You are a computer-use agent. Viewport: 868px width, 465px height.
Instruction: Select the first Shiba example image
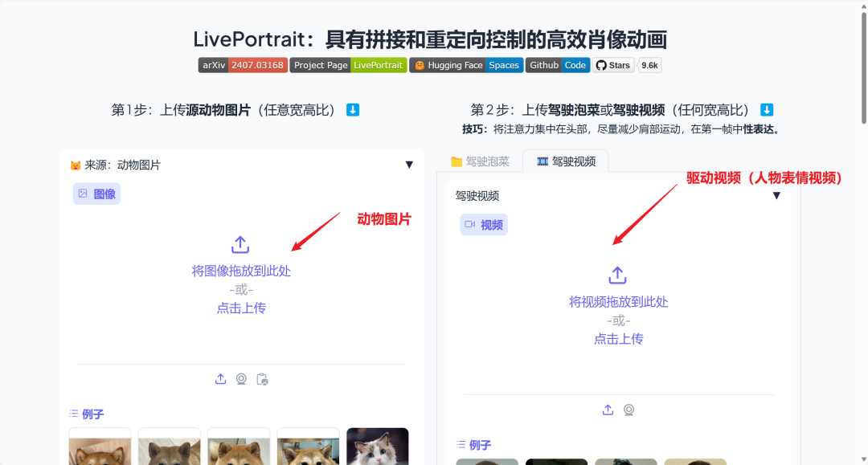coord(100,447)
